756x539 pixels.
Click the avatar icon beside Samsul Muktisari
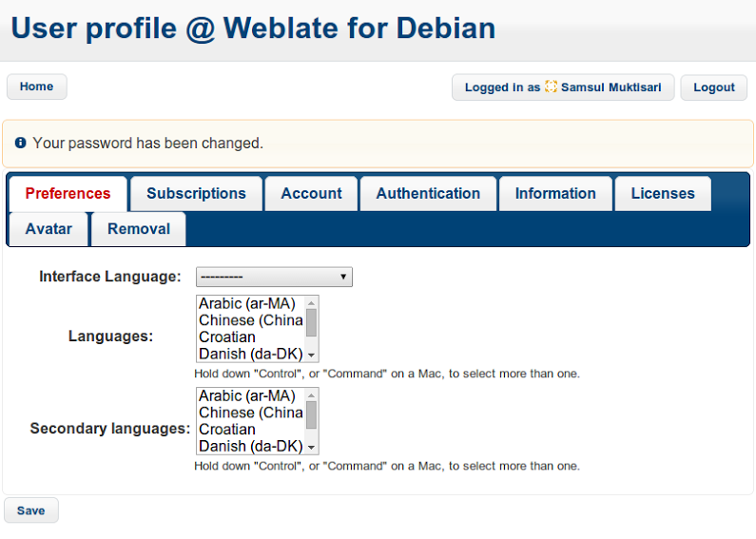551,87
